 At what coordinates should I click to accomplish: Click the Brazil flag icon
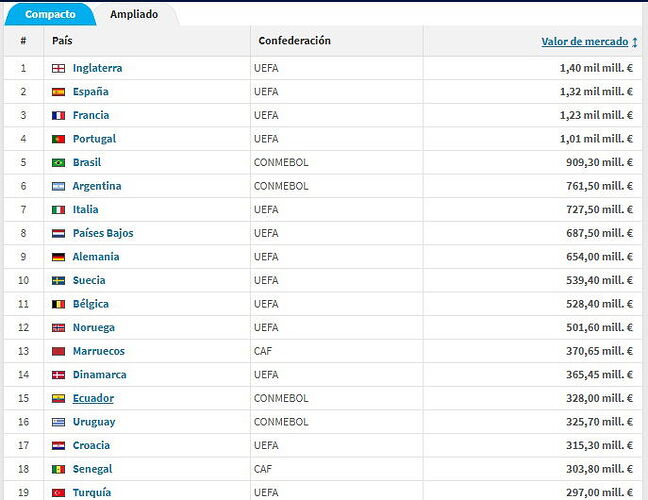pos(58,163)
